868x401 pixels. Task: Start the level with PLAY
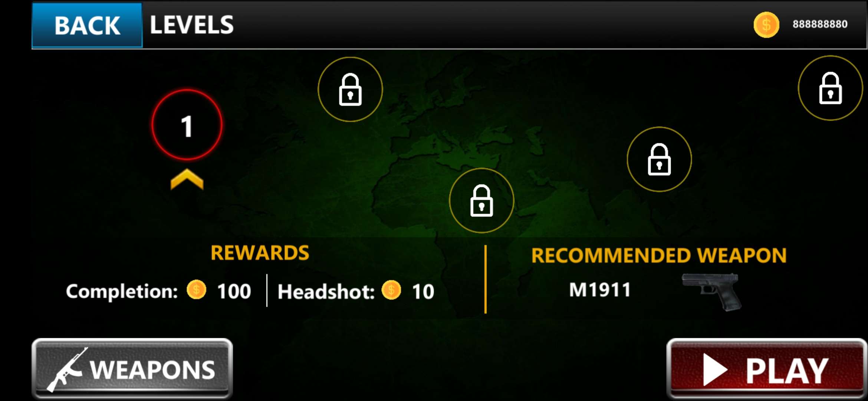(x=767, y=369)
